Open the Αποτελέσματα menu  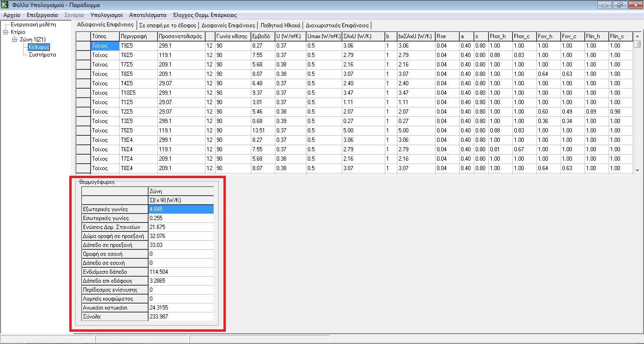coord(148,15)
